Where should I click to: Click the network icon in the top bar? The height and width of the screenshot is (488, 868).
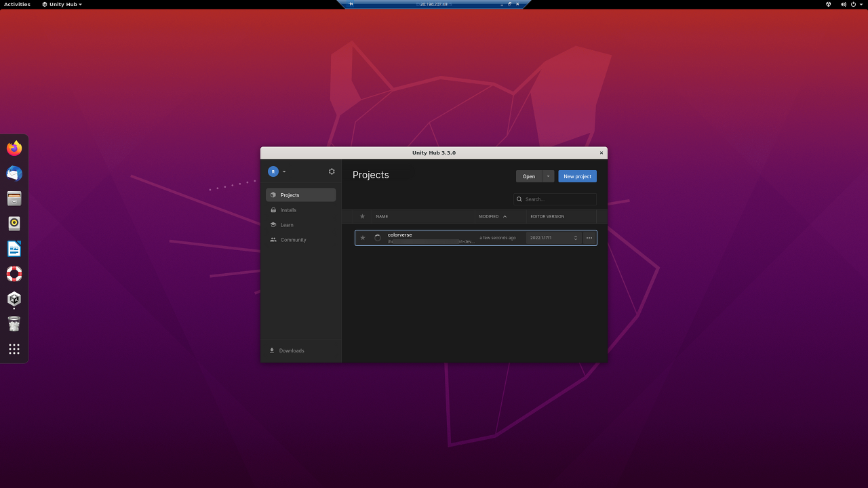click(829, 4)
